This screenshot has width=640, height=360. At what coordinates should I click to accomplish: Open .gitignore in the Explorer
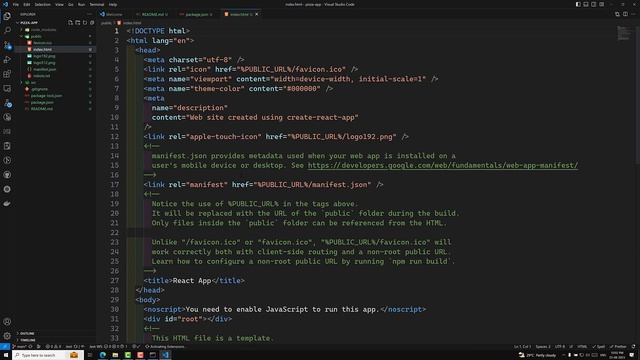(x=55, y=89)
